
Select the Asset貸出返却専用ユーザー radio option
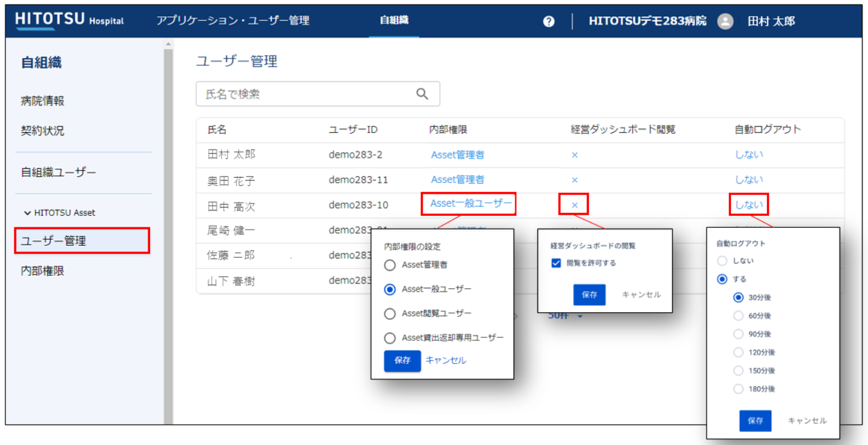390,338
